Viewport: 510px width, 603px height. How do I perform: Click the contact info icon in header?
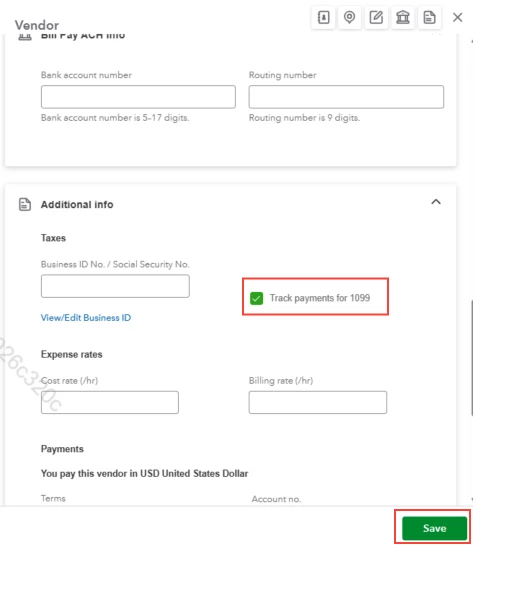pyautogui.click(x=323, y=17)
